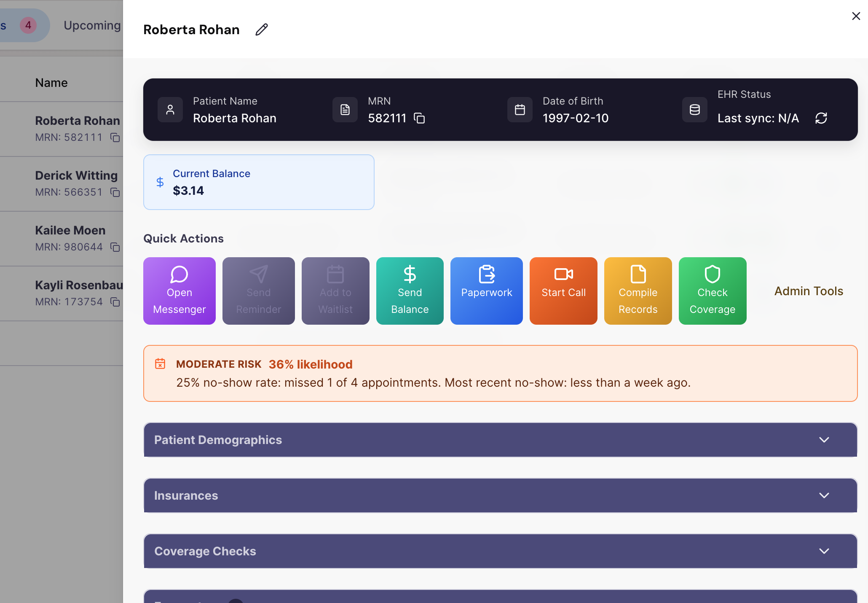Select the Current Balance card

(x=258, y=182)
